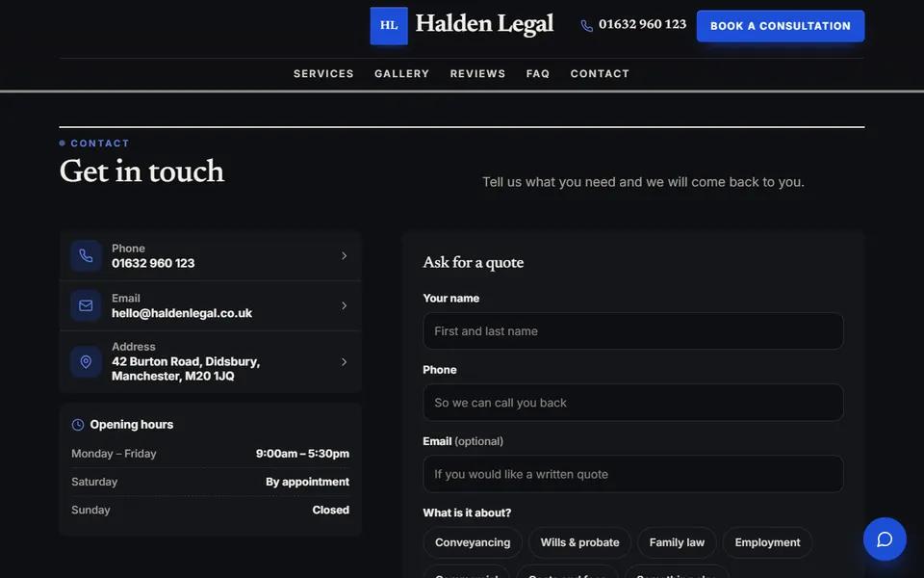Screen dimensions: 924x578
Task: Click the phone icon in Phone card
Action: point(86,255)
